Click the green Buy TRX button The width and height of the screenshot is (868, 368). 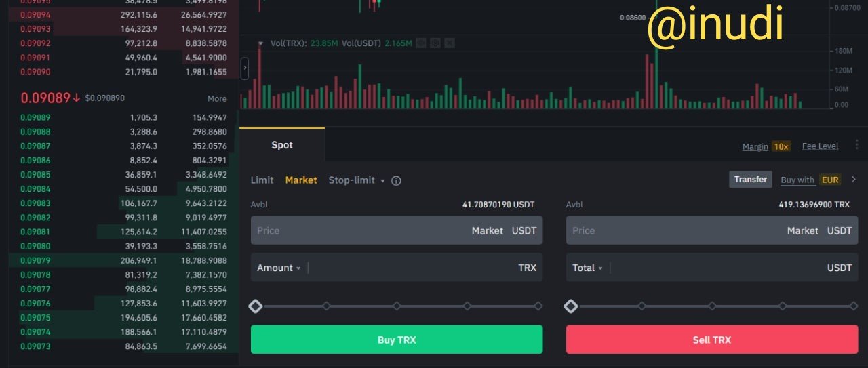pos(397,340)
